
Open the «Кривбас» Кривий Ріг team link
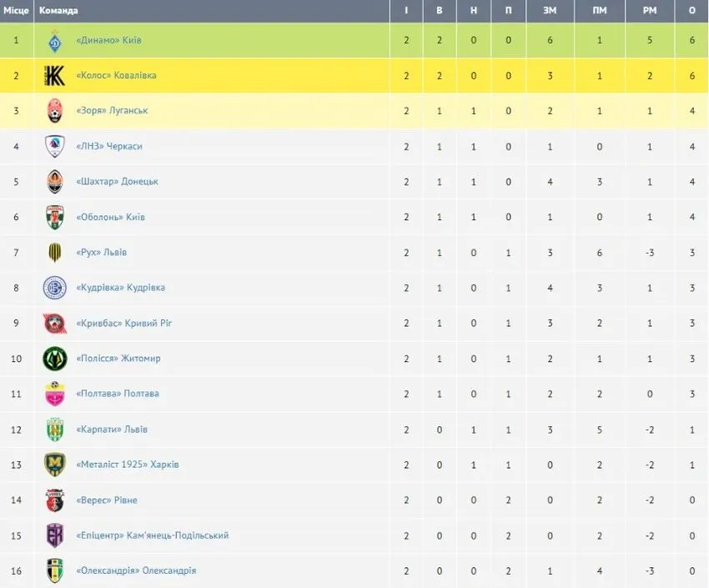(x=124, y=323)
